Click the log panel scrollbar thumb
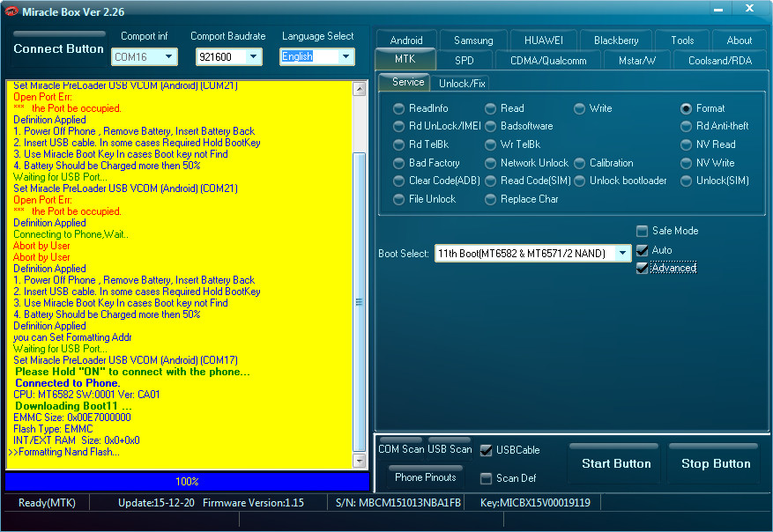This screenshot has height=532, width=773. (360, 302)
